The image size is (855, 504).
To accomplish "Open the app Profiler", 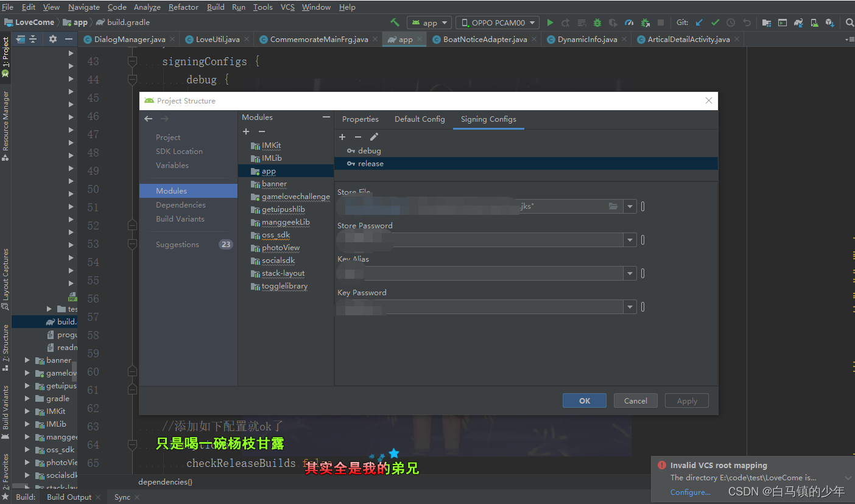I will 629,23.
